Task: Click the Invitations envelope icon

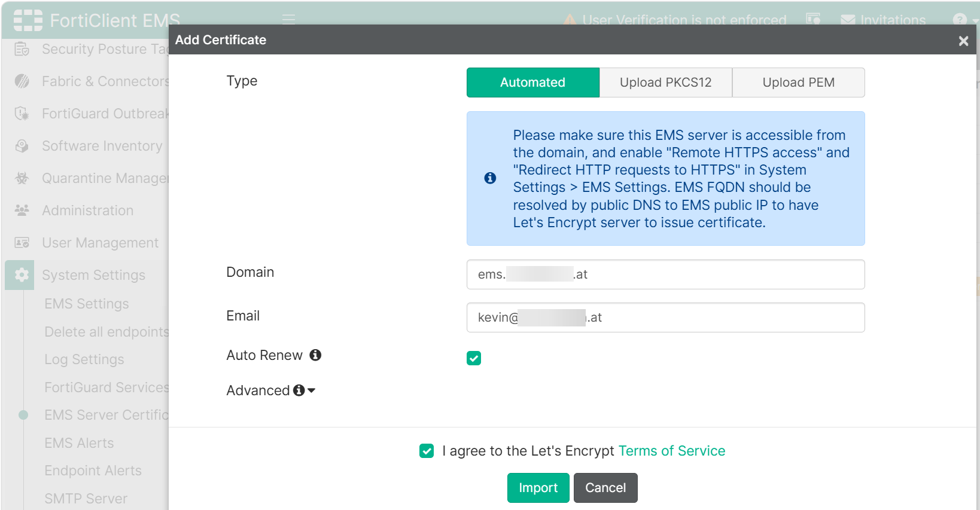Action: (848, 20)
